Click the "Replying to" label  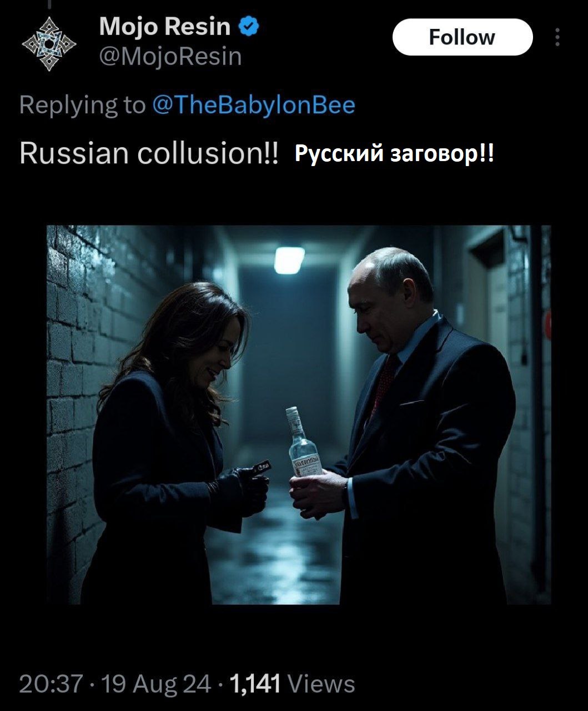[82, 104]
